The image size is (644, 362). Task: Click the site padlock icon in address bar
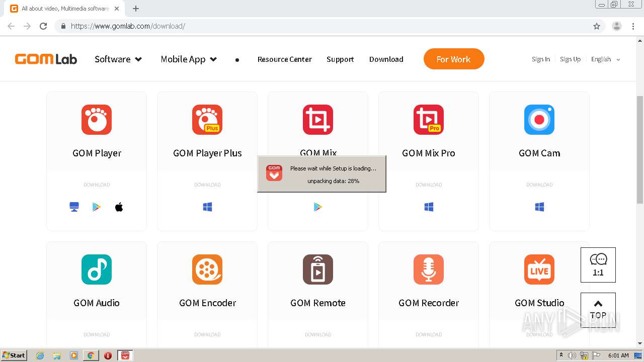coord(63,26)
